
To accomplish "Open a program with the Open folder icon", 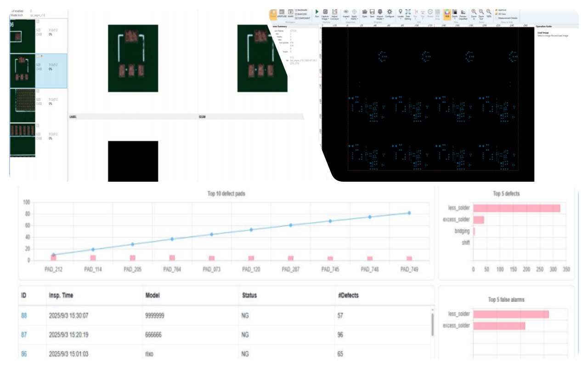I will (x=364, y=12).
